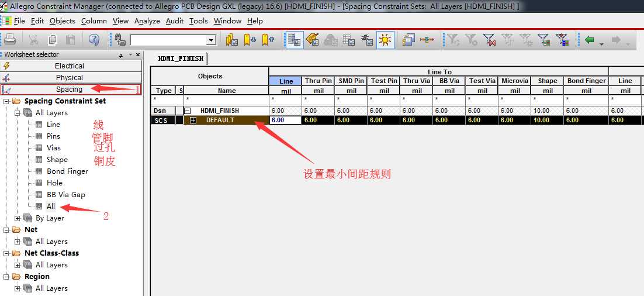The image size is (644, 296).
Task: Click the funnel with green-red table icon
Action: pyautogui.click(x=544, y=40)
